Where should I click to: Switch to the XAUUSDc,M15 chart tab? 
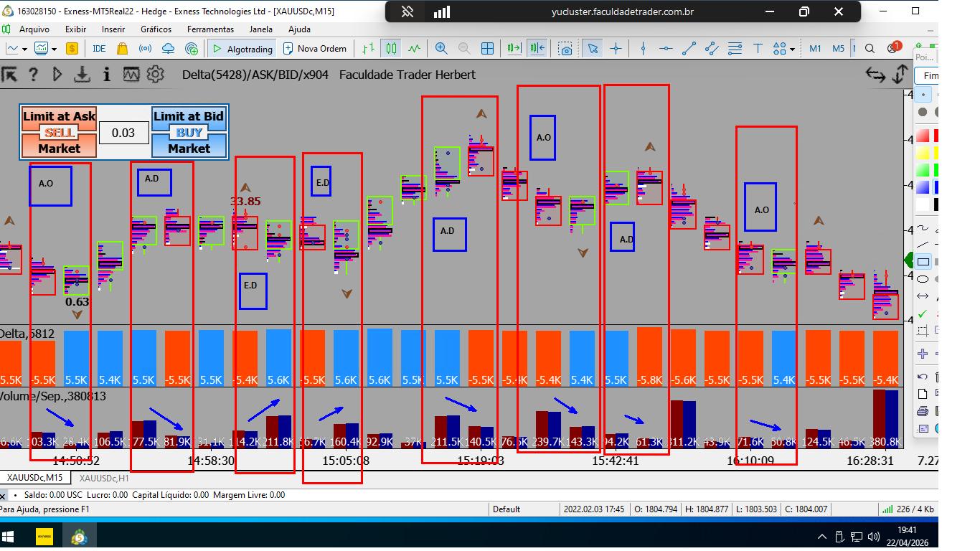coord(35,478)
